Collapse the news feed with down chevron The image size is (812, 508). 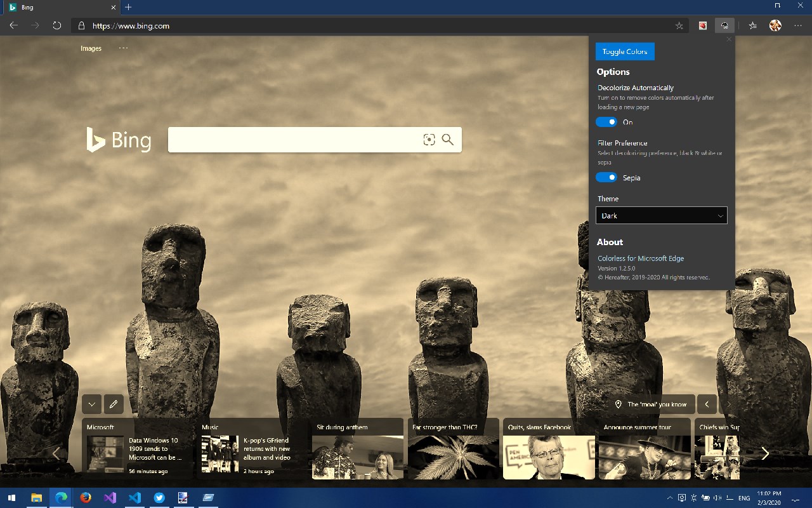point(91,404)
